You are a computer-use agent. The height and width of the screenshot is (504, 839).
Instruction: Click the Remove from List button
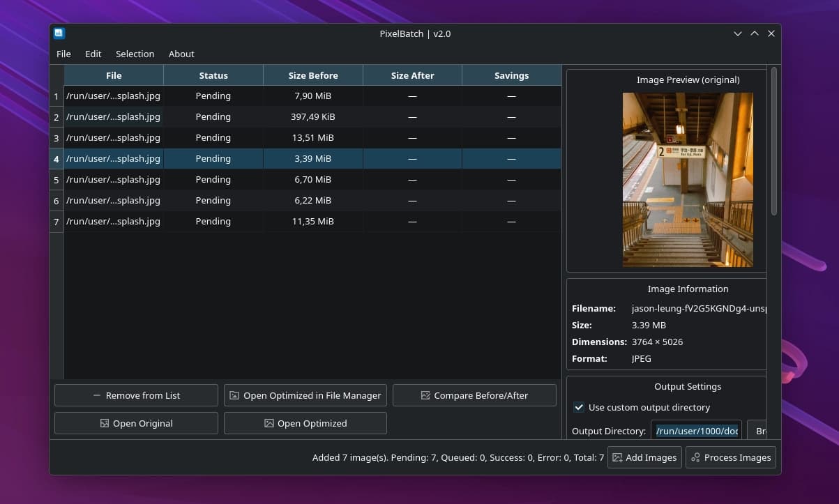pyautogui.click(x=136, y=395)
